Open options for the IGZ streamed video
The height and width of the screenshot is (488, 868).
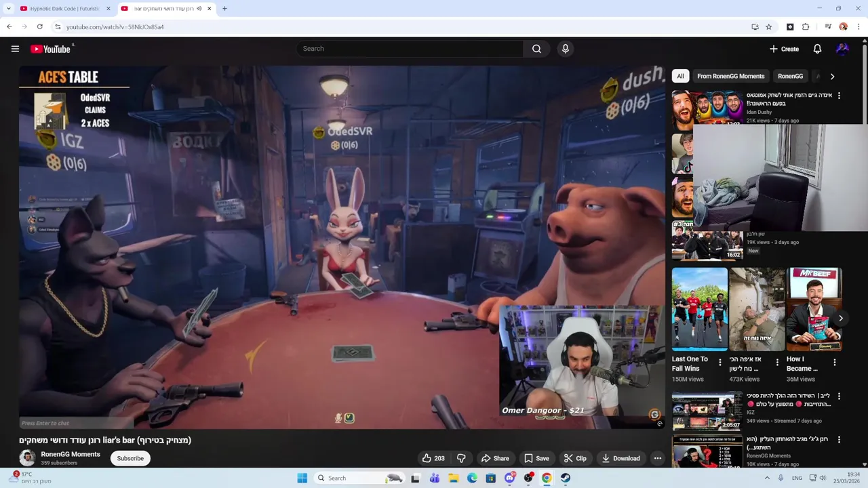839,396
